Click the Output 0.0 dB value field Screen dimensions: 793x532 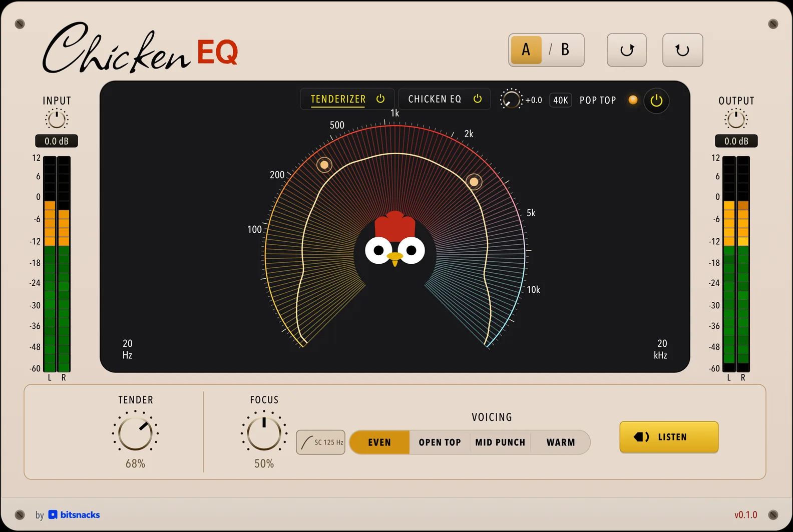pos(736,141)
